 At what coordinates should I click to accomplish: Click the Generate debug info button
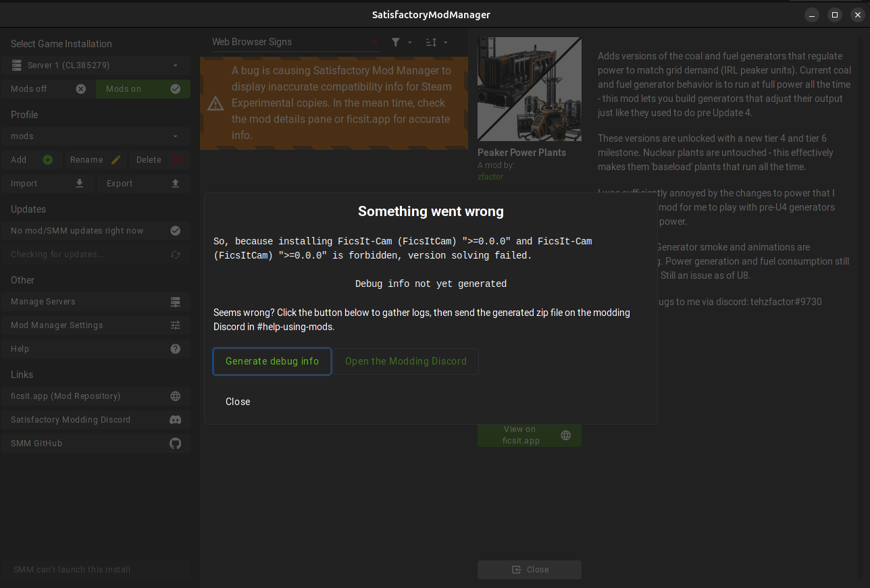coord(272,361)
